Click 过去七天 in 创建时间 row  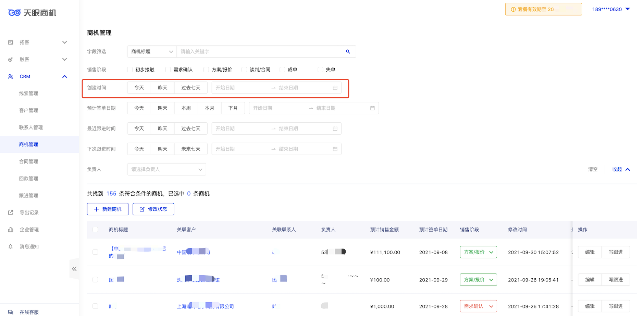click(x=191, y=88)
